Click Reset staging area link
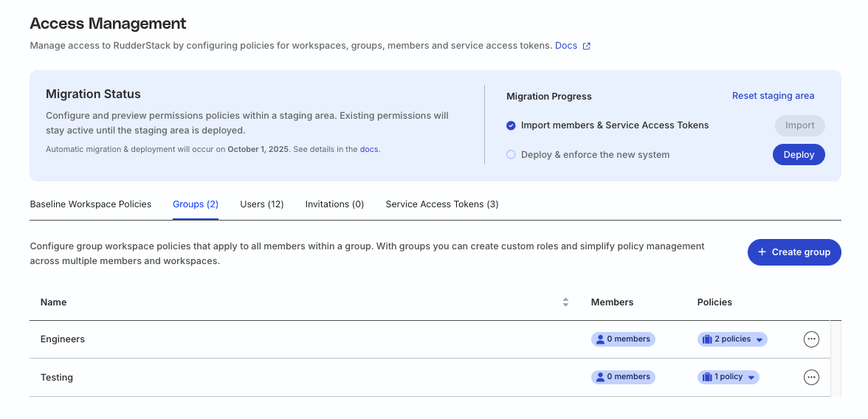This screenshot has height=419, width=868. point(773,96)
